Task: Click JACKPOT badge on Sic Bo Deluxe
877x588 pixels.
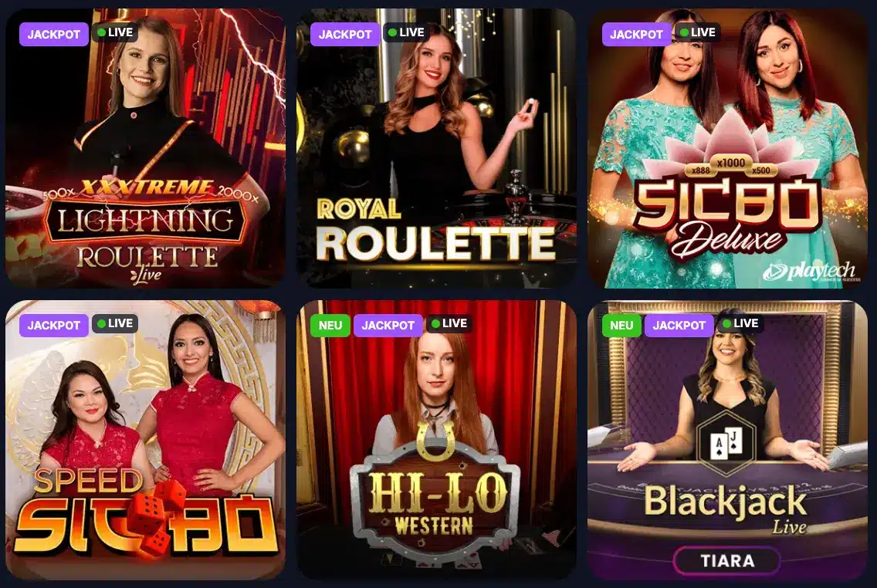Action: point(636,34)
